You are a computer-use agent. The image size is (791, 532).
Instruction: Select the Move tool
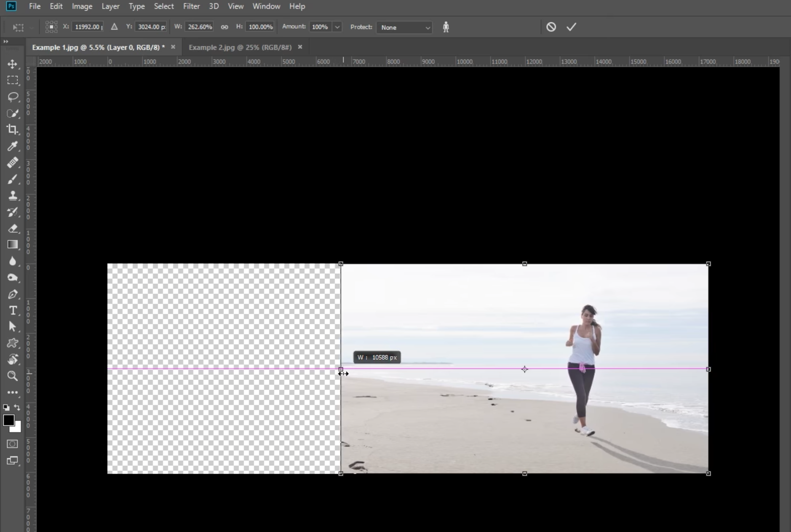[x=13, y=64]
